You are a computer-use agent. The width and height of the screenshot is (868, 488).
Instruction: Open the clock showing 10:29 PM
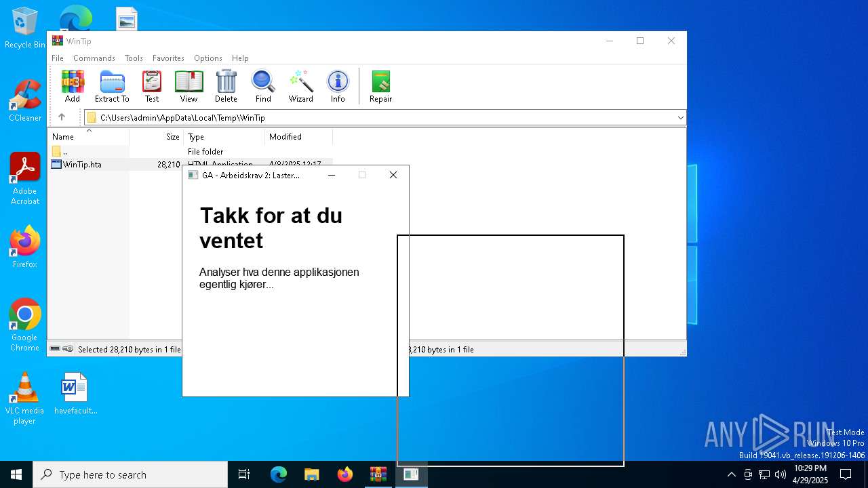click(x=810, y=474)
